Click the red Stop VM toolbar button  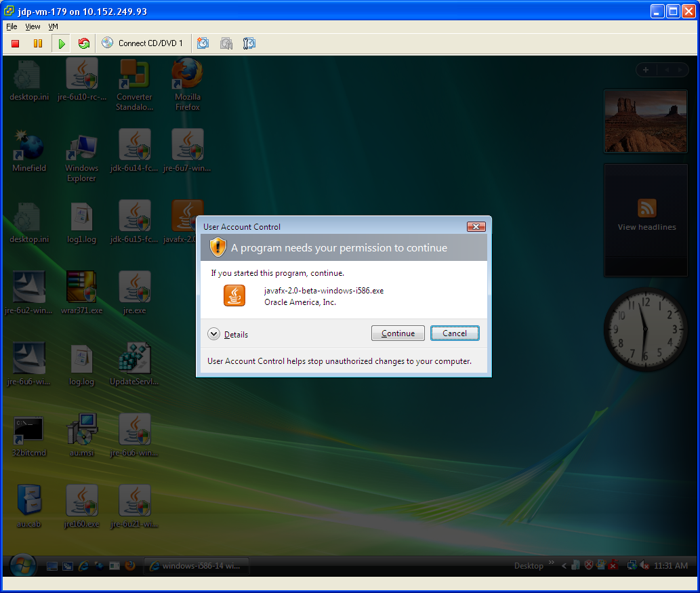[x=16, y=43]
